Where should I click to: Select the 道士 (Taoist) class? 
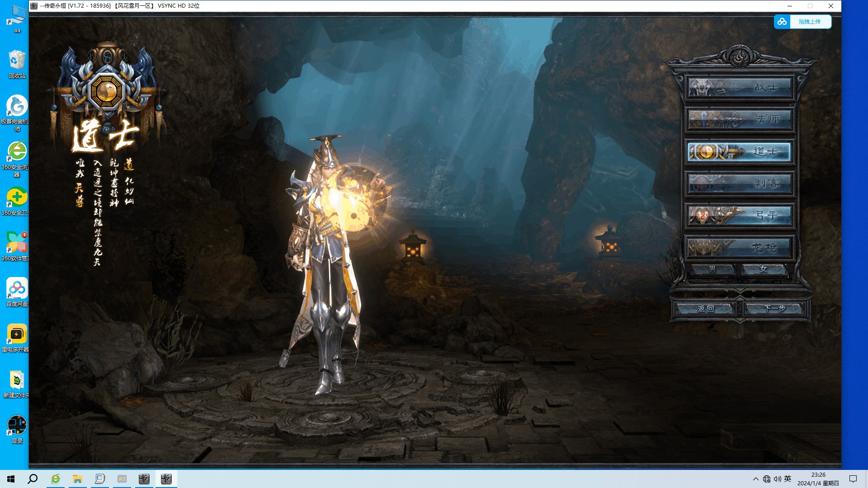tap(740, 152)
